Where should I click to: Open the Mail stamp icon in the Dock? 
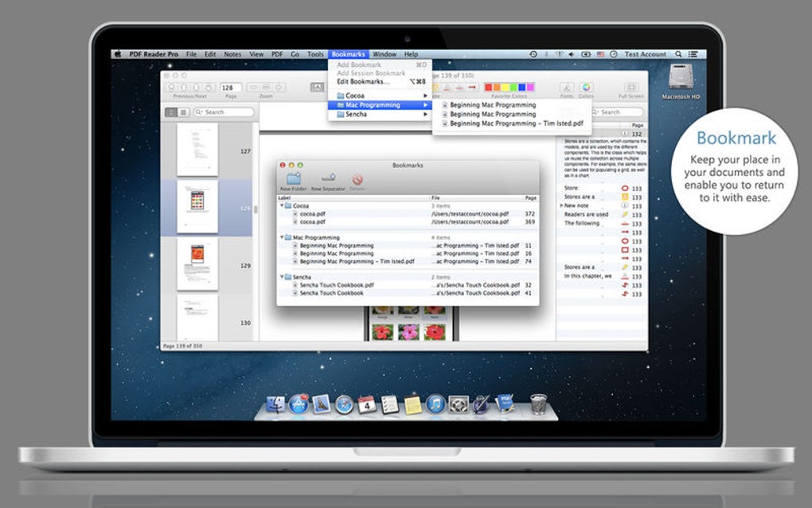(x=321, y=404)
